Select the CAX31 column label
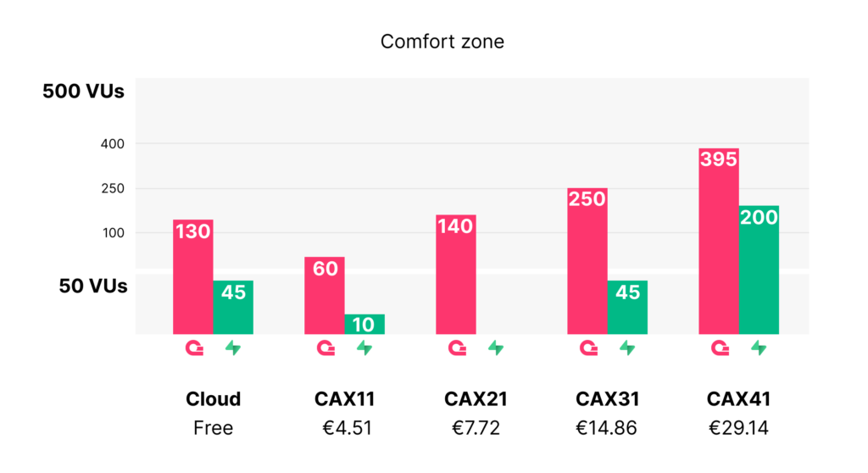 [607, 398]
